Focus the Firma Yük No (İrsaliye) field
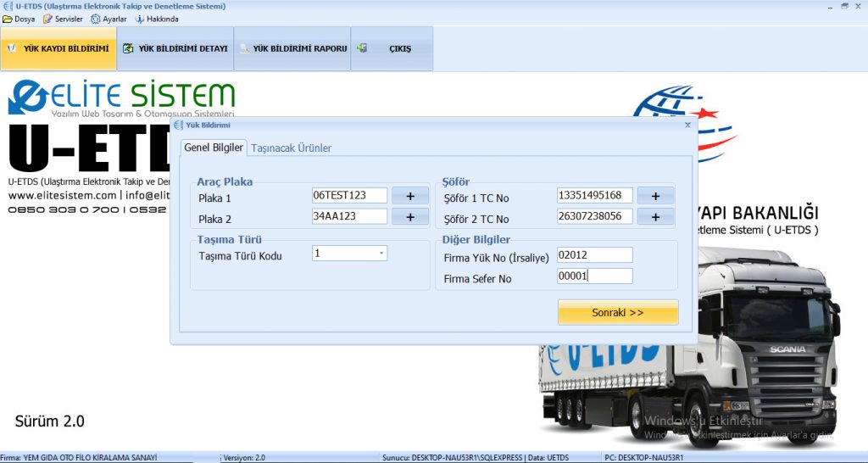868x463 pixels. tap(595, 255)
